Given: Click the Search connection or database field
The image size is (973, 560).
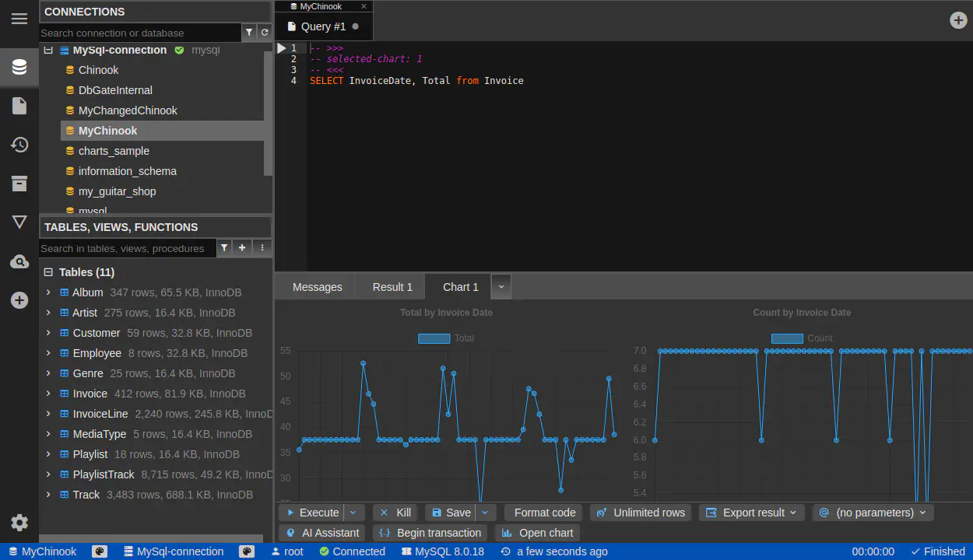Looking at the screenshot, I should 140,33.
